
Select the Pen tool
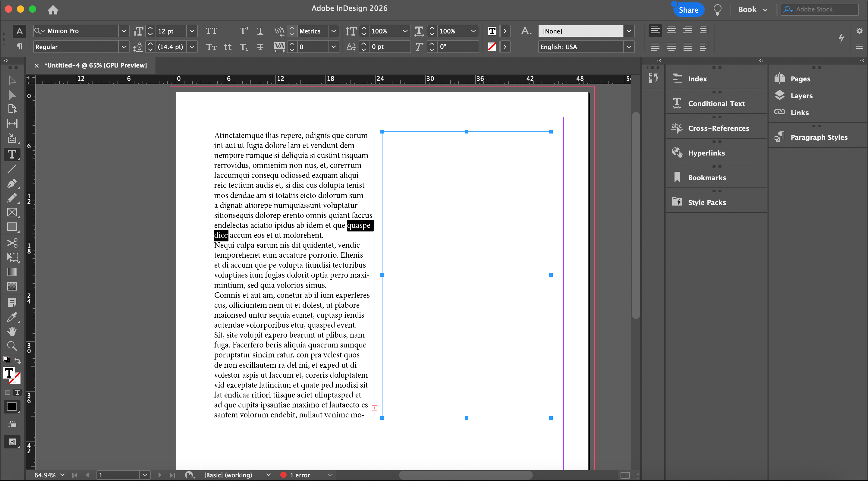click(x=11, y=183)
